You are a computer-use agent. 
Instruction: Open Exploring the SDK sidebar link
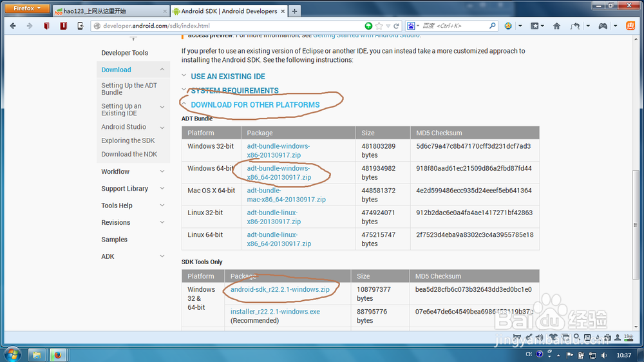click(x=128, y=140)
